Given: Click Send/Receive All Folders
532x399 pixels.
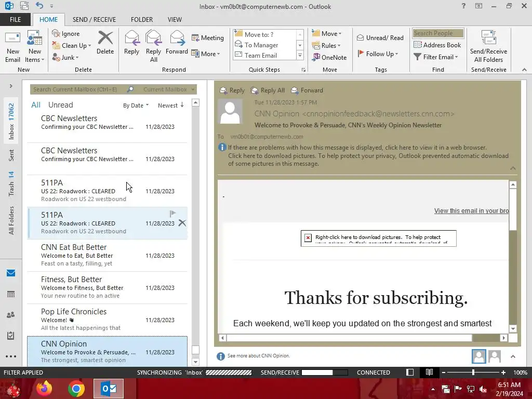Looking at the screenshot, I should (488, 47).
